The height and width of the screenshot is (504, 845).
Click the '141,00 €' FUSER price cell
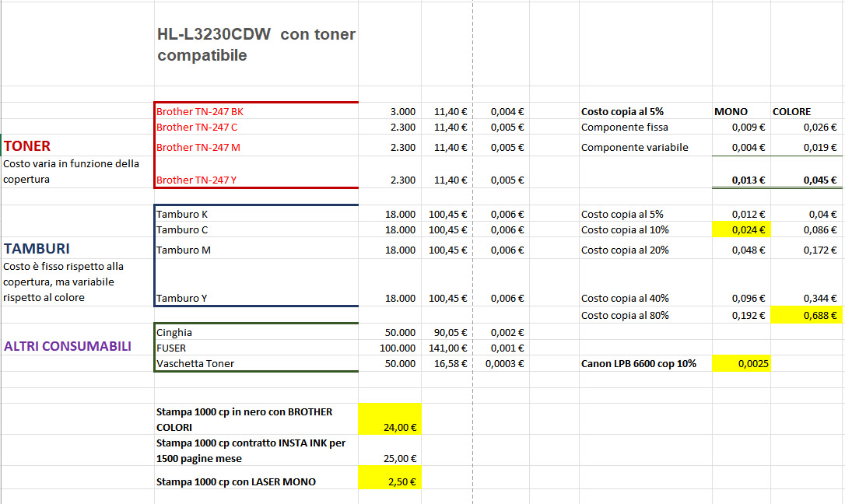(447, 348)
